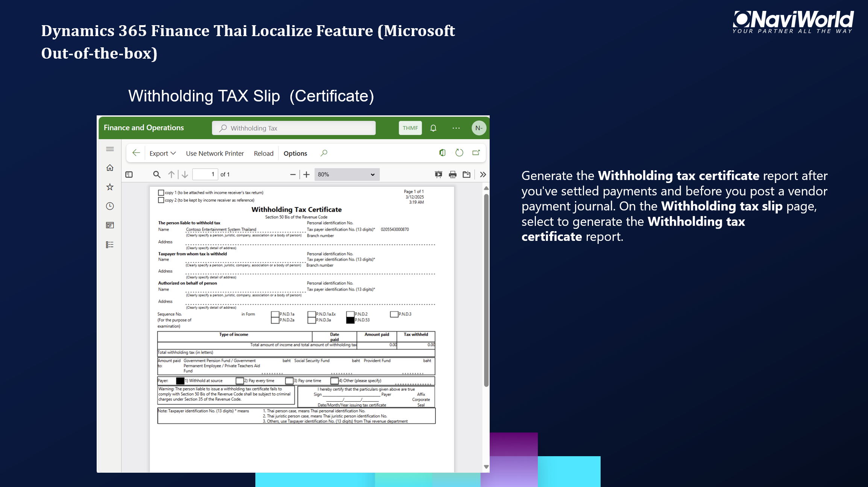This screenshot has height=487, width=868.
Task: Open Modules list icon in sidebar
Action: (x=110, y=245)
